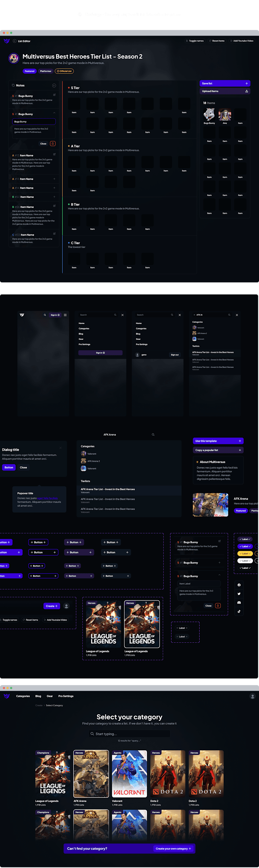Click the Item Label input field
The image size is (259, 868).
click(x=199, y=584)
